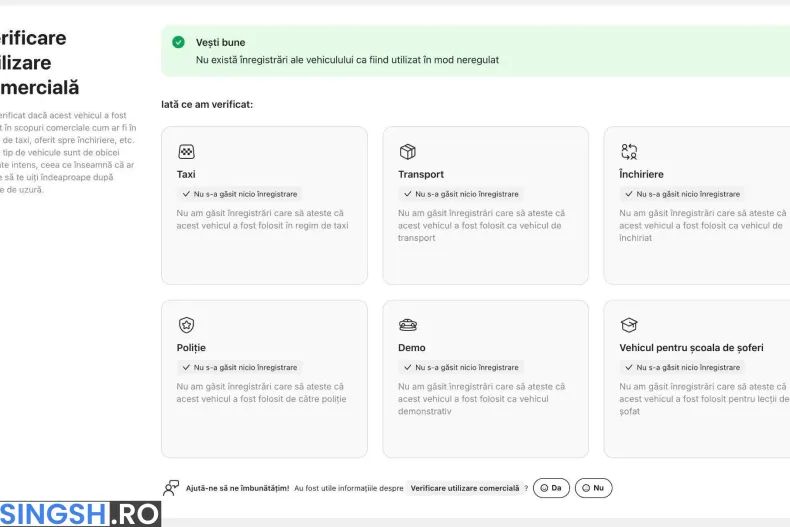The image size is (790, 527).
Task: Click the checkmark in the Taxi status badge
Action: click(x=186, y=194)
